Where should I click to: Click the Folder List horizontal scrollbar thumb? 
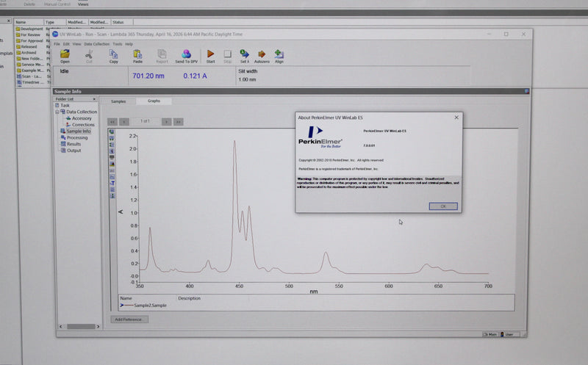[81, 326]
